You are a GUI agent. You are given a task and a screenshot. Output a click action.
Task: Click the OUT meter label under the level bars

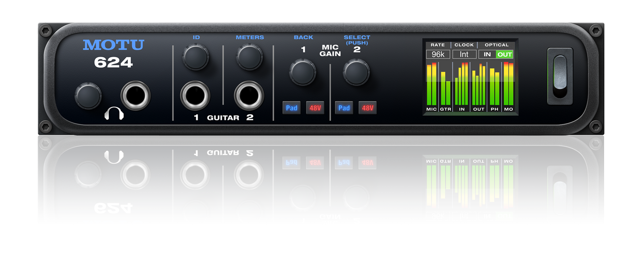(479, 109)
